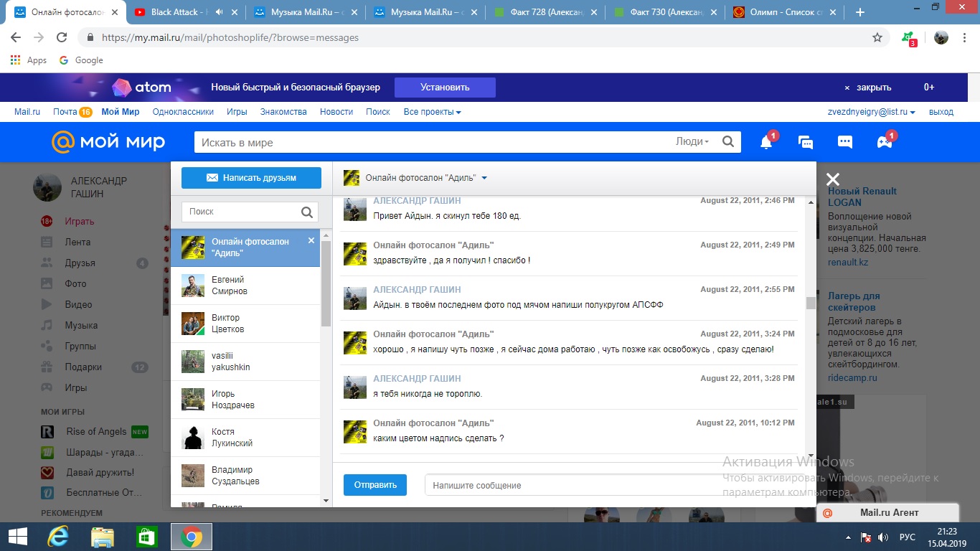This screenshot has height=551, width=980.
Task: Click Отправить send button
Action: (x=375, y=485)
